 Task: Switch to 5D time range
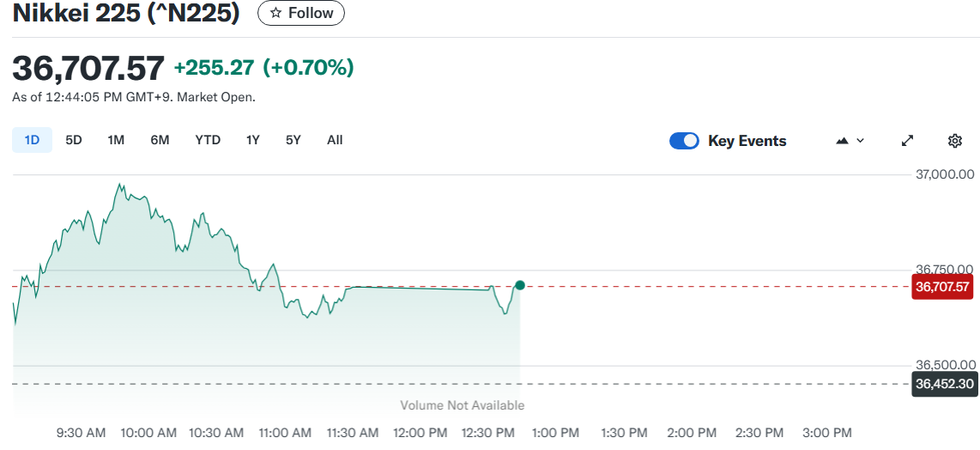(x=74, y=140)
